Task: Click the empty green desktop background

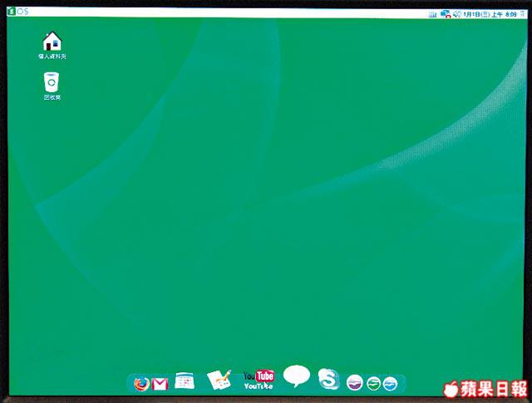Action: click(x=274, y=208)
